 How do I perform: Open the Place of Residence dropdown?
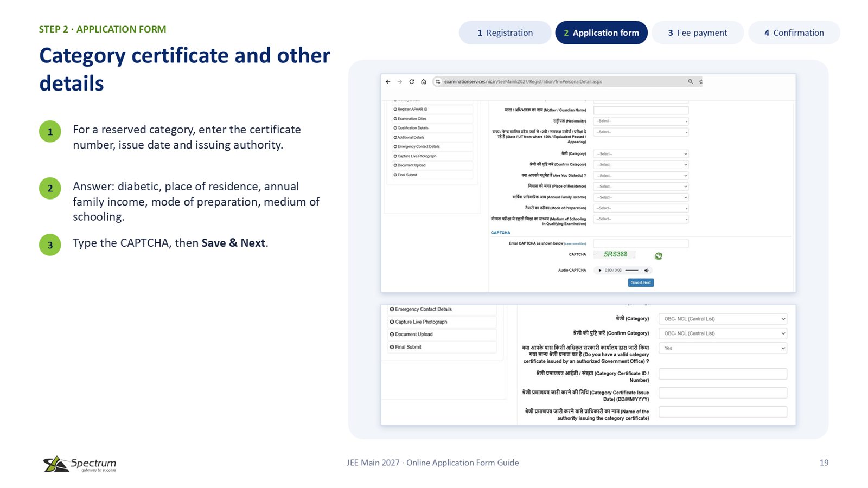(x=641, y=187)
